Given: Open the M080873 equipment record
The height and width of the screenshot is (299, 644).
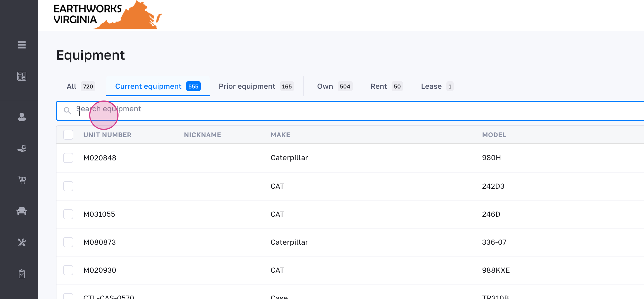Looking at the screenshot, I should point(100,242).
